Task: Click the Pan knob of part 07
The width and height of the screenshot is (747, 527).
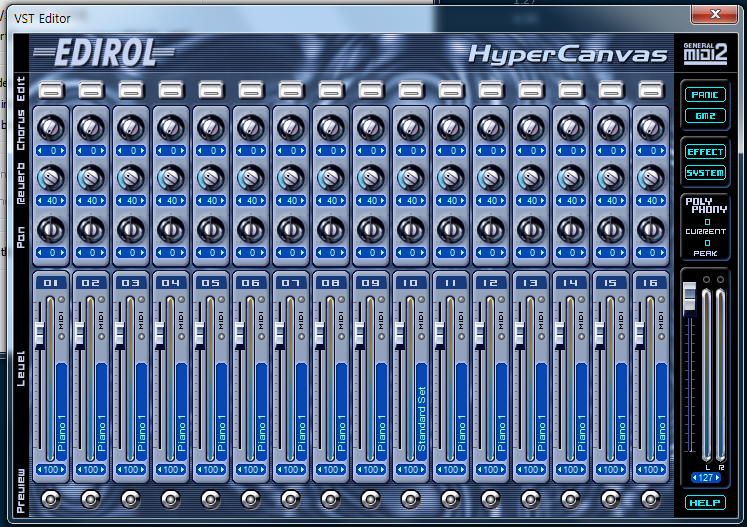Action: pos(291,229)
